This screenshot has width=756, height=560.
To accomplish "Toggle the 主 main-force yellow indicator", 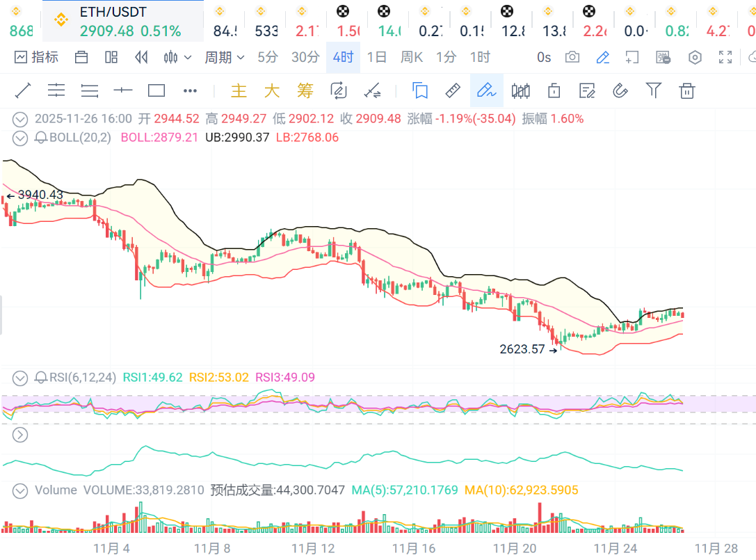I will coord(239,90).
